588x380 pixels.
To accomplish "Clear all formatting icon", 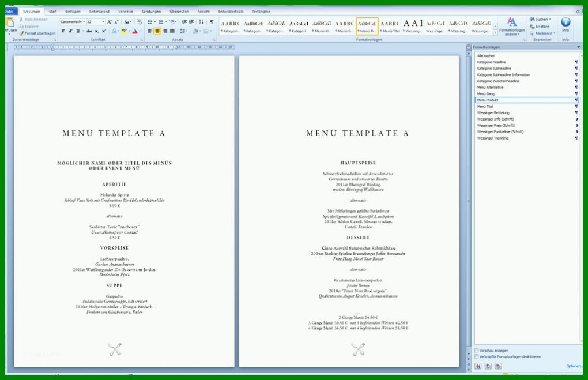I will (140, 22).
